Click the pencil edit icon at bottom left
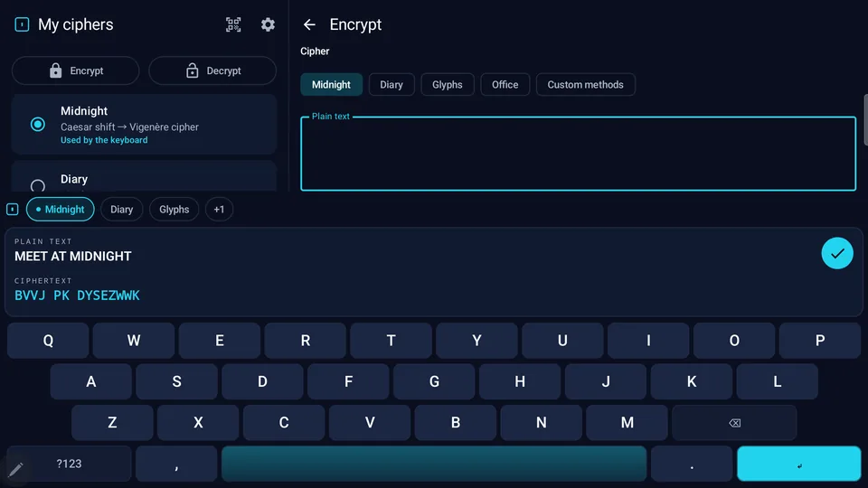 pyautogui.click(x=15, y=470)
